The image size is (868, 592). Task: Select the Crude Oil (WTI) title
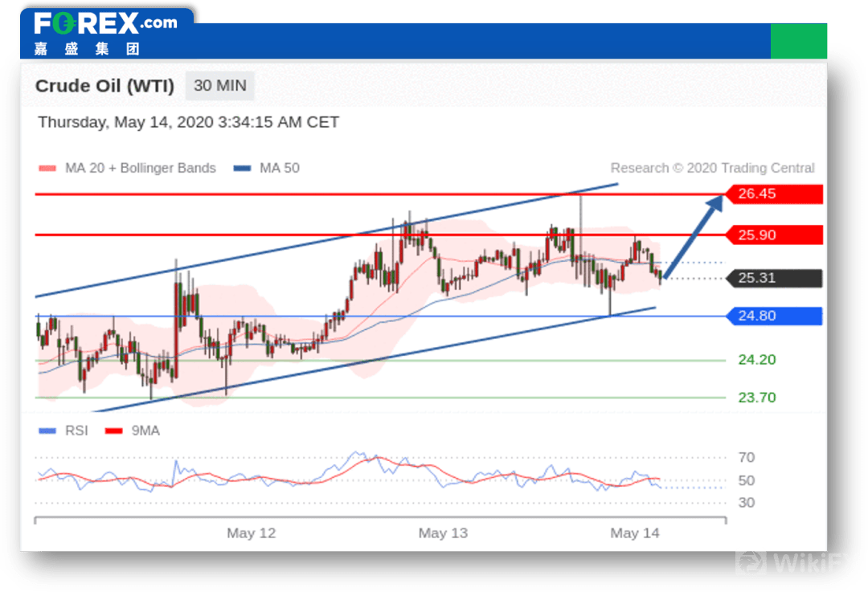tap(104, 86)
